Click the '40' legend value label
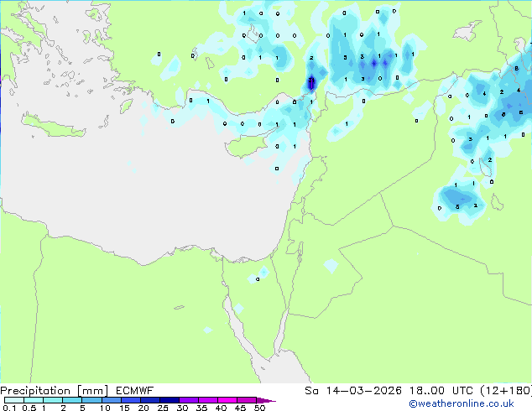 click(221, 408)
